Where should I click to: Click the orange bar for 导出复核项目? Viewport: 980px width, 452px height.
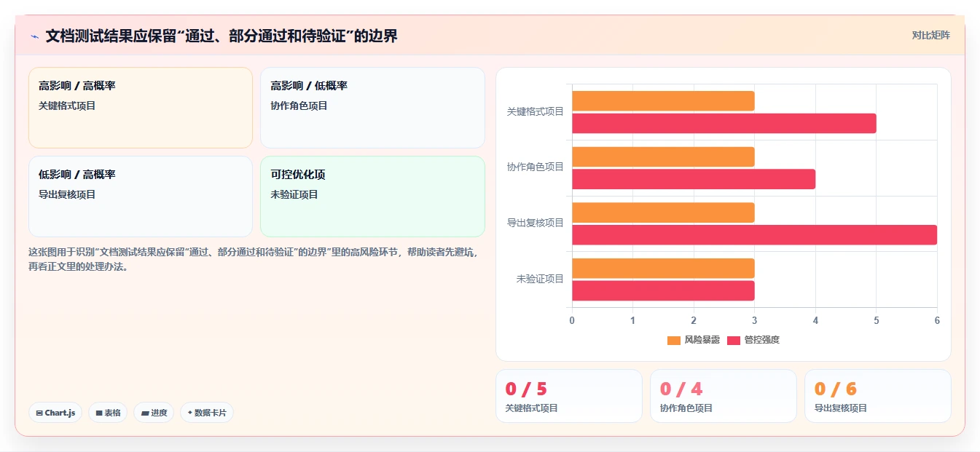point(663,213)
